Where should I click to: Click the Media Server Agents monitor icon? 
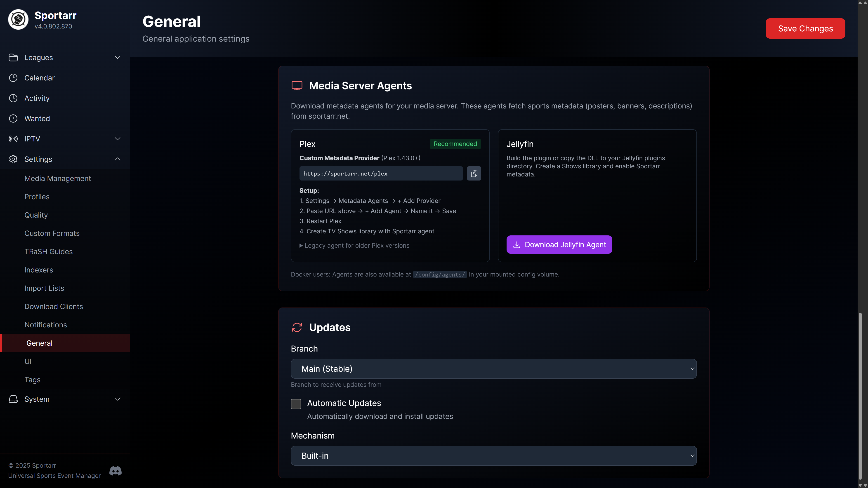click(297, 86)
